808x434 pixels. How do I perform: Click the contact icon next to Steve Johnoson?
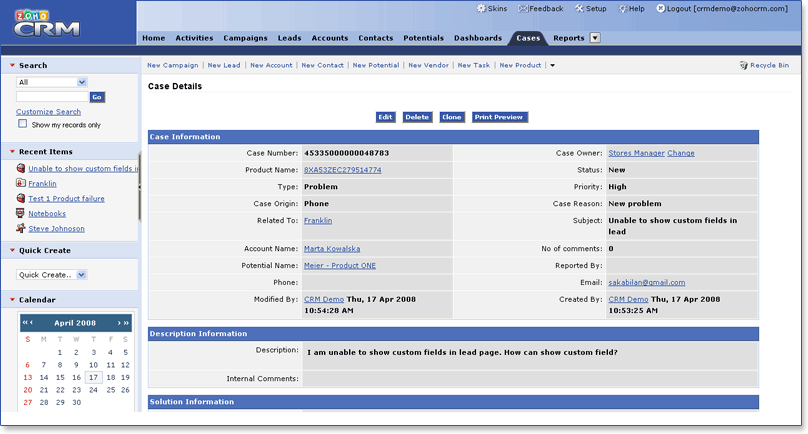tap(21, 228)
